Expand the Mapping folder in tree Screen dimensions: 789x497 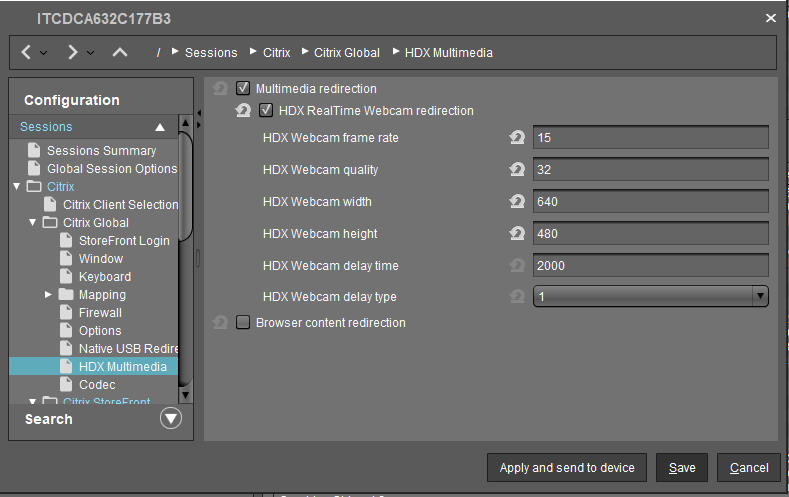48,295
